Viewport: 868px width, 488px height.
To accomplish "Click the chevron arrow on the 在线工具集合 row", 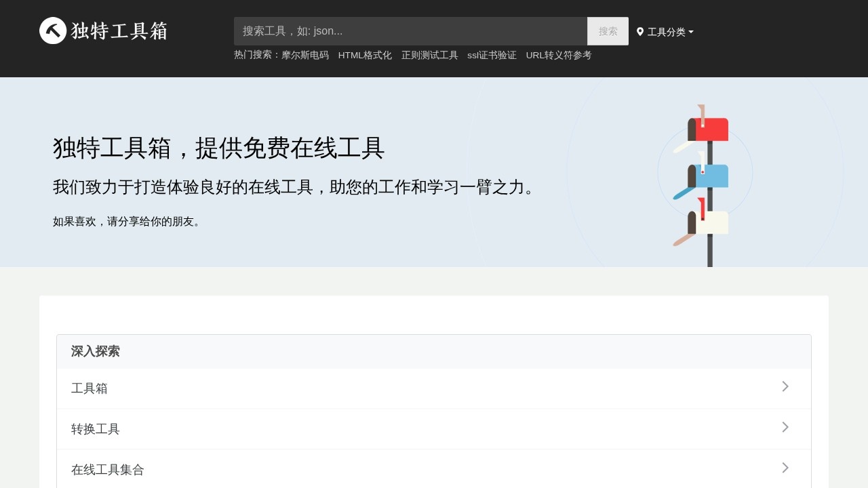I will 785,468.
